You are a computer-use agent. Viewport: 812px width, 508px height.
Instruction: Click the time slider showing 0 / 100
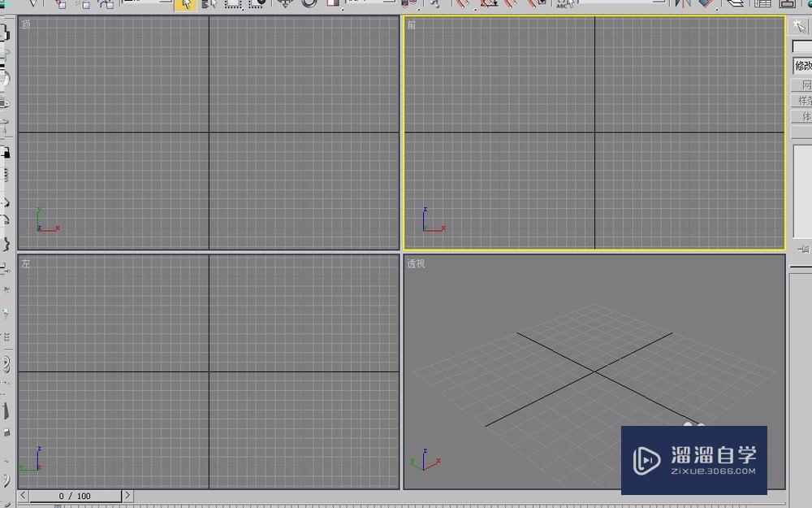point(75,496)
